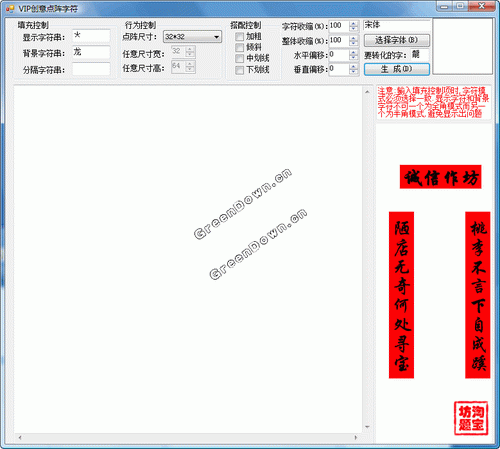500x449 pixels.
Task: Click the 背景字符串 input field
Action: click(x=91, y=52)
